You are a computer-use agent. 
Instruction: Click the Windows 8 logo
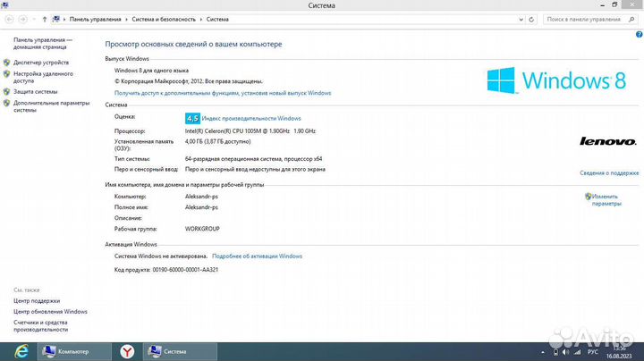click(x=556, y=80)
